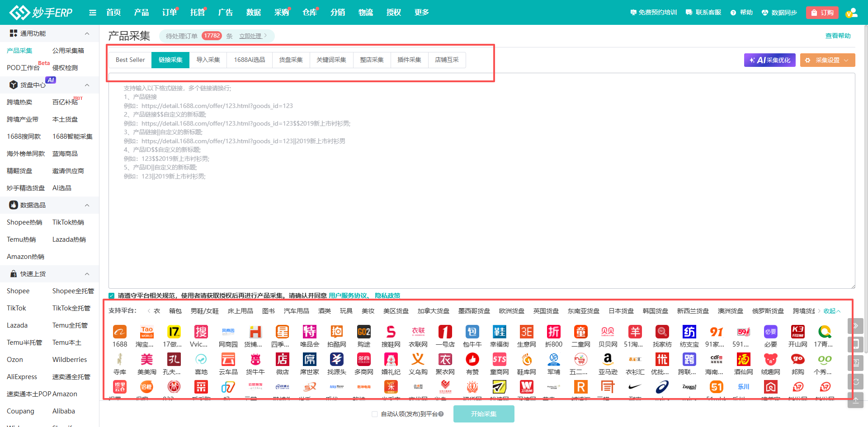
Task: Open the 数据同步 sync icon
Action: point(765,13)
